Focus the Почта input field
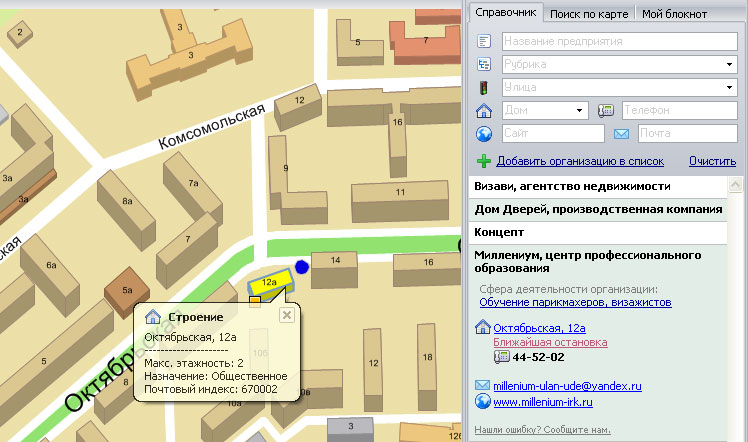Screen dimensions: 748x442 pos(687,133)
